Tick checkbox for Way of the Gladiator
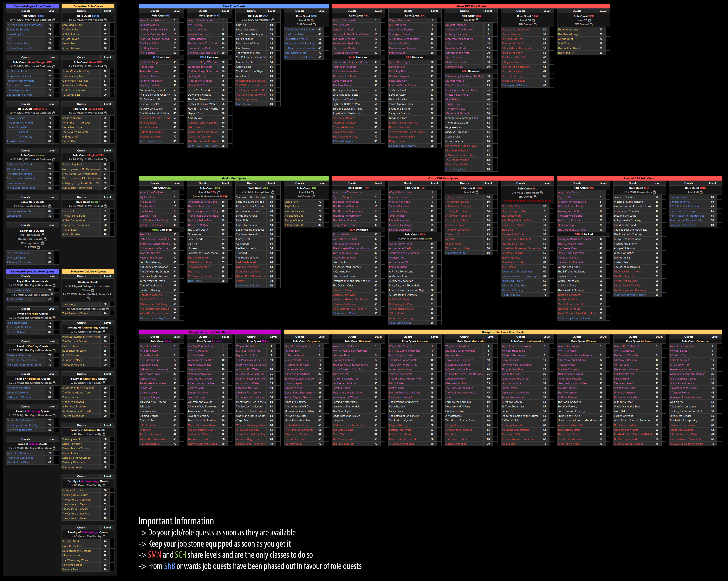The image size is (728, 581). click(181, 20)
